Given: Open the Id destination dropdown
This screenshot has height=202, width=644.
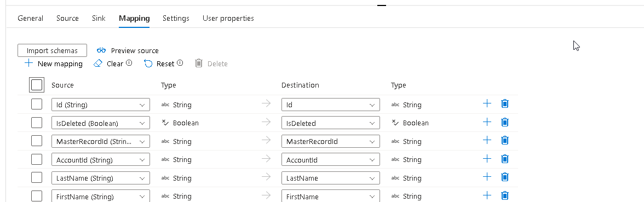Looking at the screenshot, I should click(331, 105).
